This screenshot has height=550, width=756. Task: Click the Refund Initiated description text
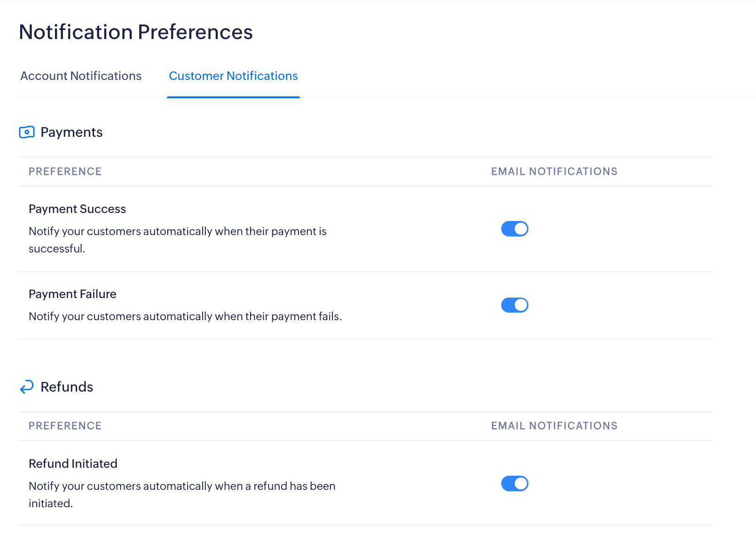[x=182, y=486]
